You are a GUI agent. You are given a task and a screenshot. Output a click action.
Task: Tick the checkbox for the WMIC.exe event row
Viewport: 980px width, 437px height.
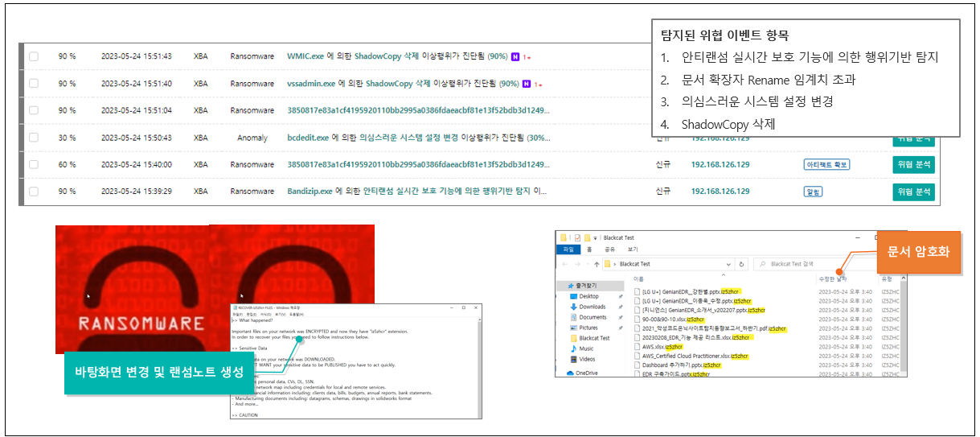point(34,56)
